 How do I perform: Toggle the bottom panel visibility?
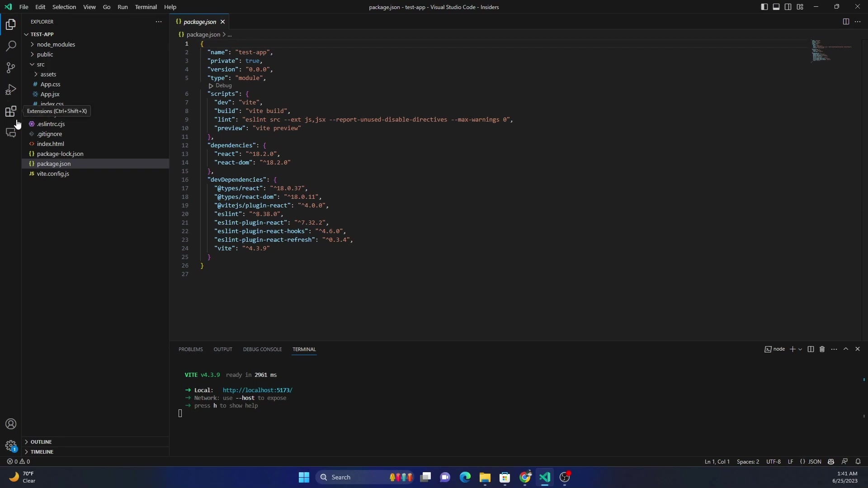click(776, 7)
